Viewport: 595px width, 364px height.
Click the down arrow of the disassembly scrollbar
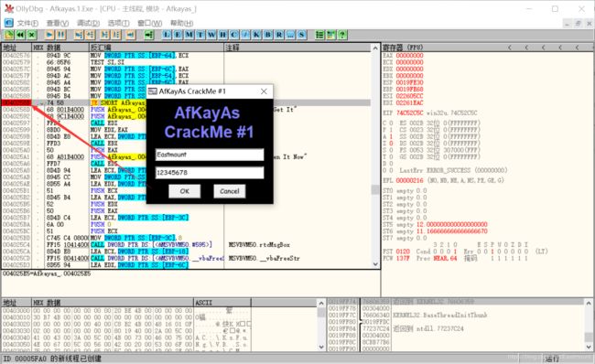(x=375, y=264)
